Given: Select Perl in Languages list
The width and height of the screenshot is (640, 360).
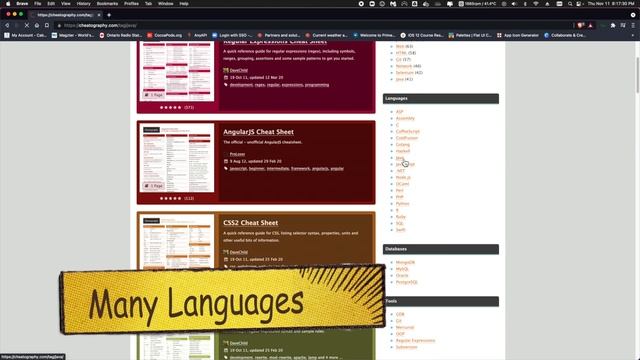Looking at the screenshot, I should pos(399,191).
